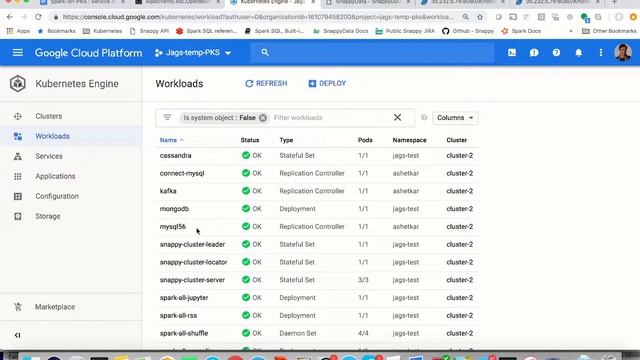Open the Jags-temp-PKS project selector

193,53
